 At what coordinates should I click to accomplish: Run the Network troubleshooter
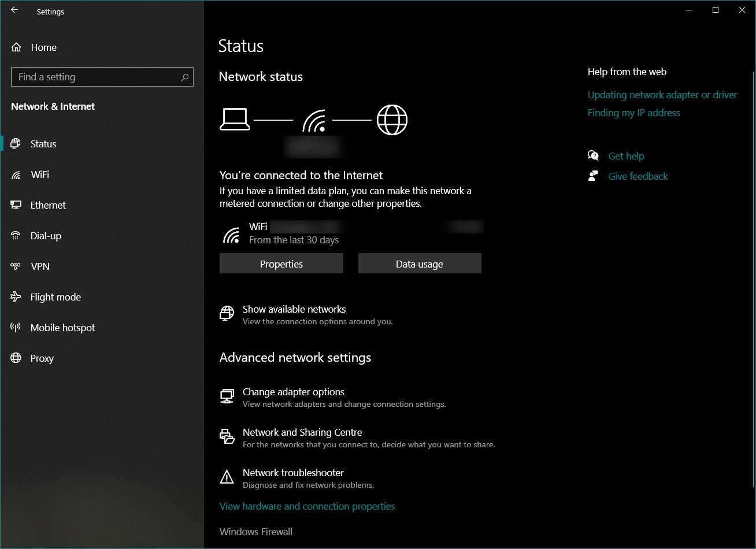[x=293, y=473]
